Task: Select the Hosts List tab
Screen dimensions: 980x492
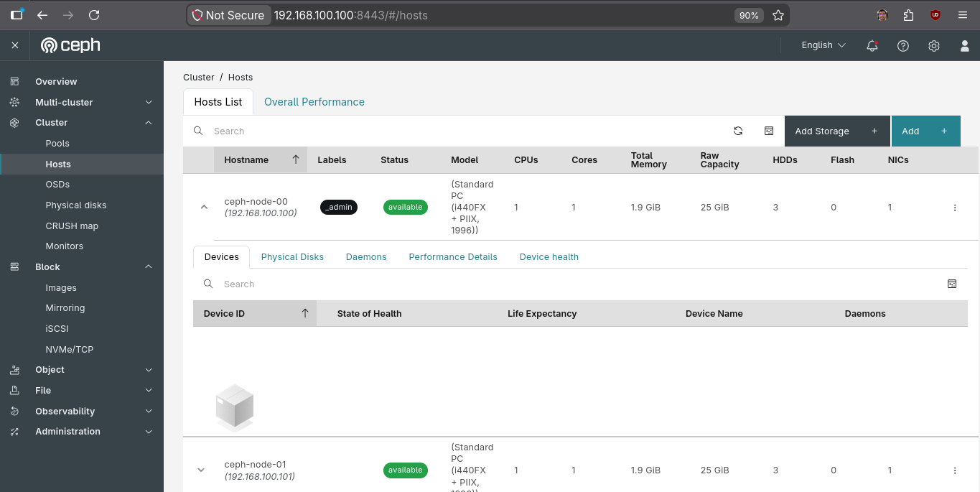Action: (218, 102)
